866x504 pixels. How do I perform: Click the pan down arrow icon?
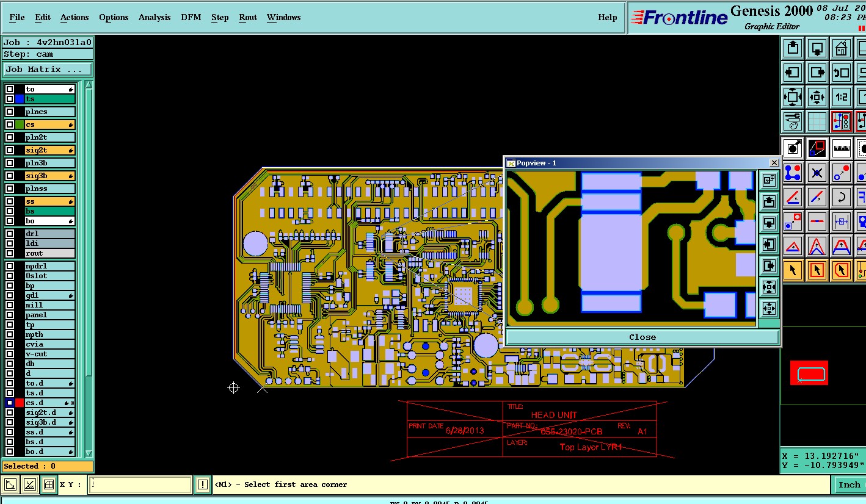(817, 48)
